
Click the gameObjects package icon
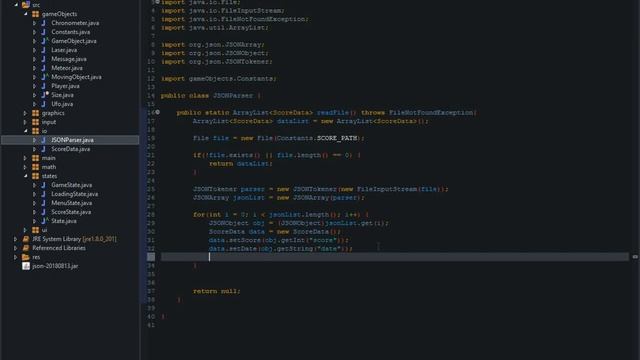(x=36, y=14)
